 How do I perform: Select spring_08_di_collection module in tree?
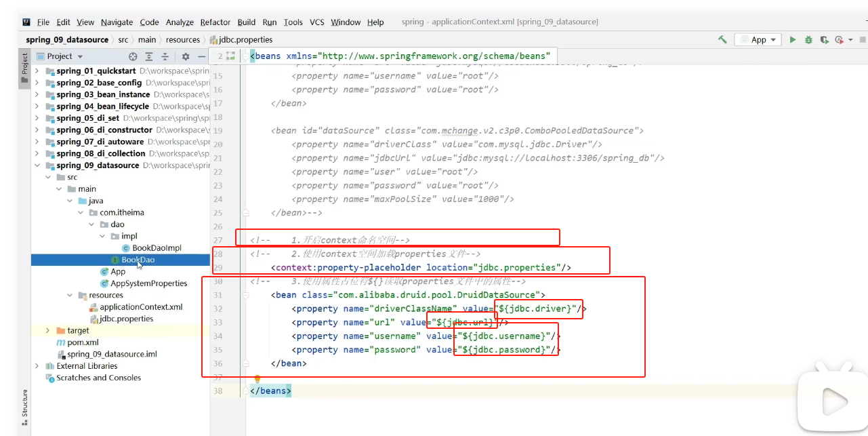pos(101,153)
